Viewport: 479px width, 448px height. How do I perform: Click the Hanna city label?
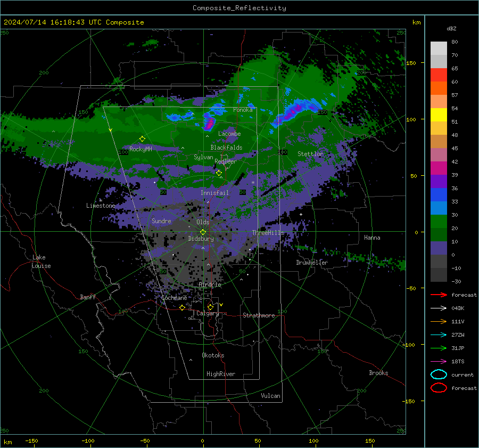[x=372, y=238]
